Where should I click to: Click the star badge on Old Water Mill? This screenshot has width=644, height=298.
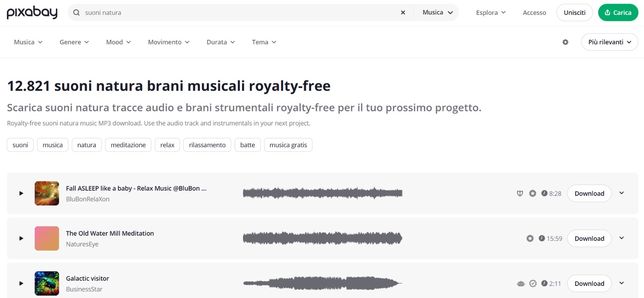point(530,238)
